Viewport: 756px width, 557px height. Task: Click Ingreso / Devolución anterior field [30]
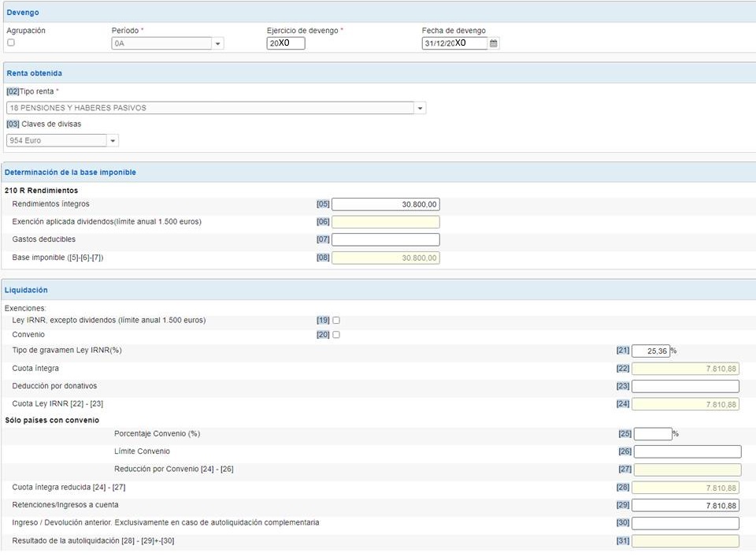[x=686, y=523]
